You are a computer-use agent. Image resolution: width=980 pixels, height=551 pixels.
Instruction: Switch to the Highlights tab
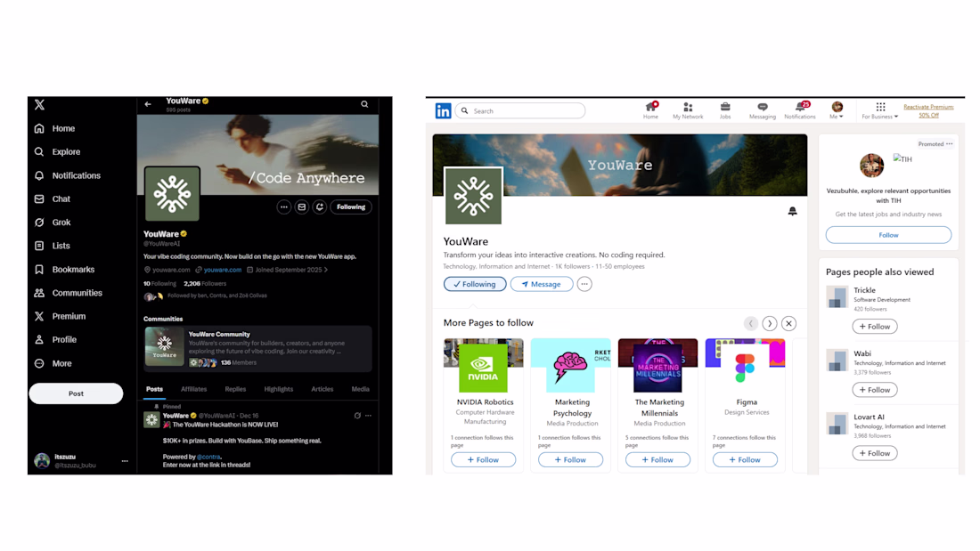[x=278, y=389]
